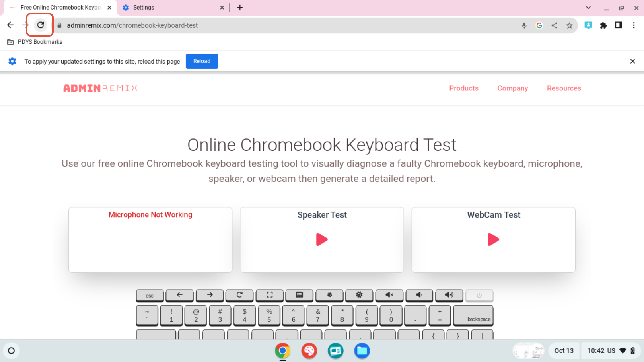
Task: Close the Settings tab
Action: [222, 8]
